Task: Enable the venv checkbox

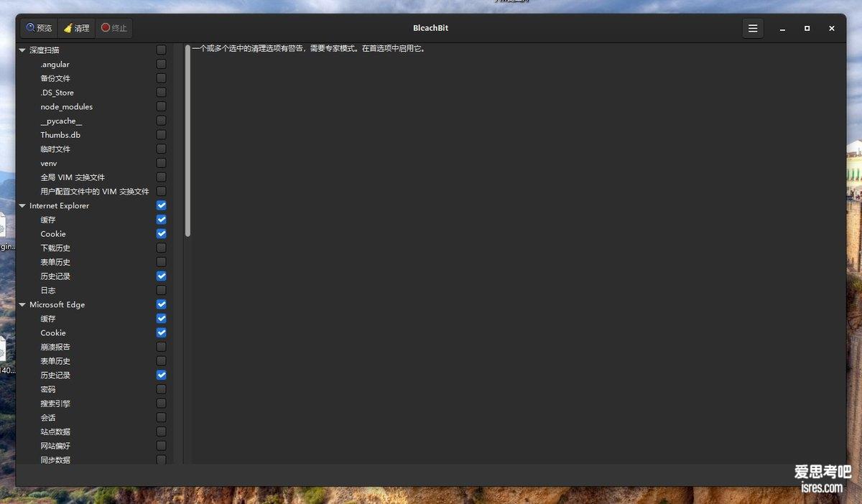Action: point(161,163)
